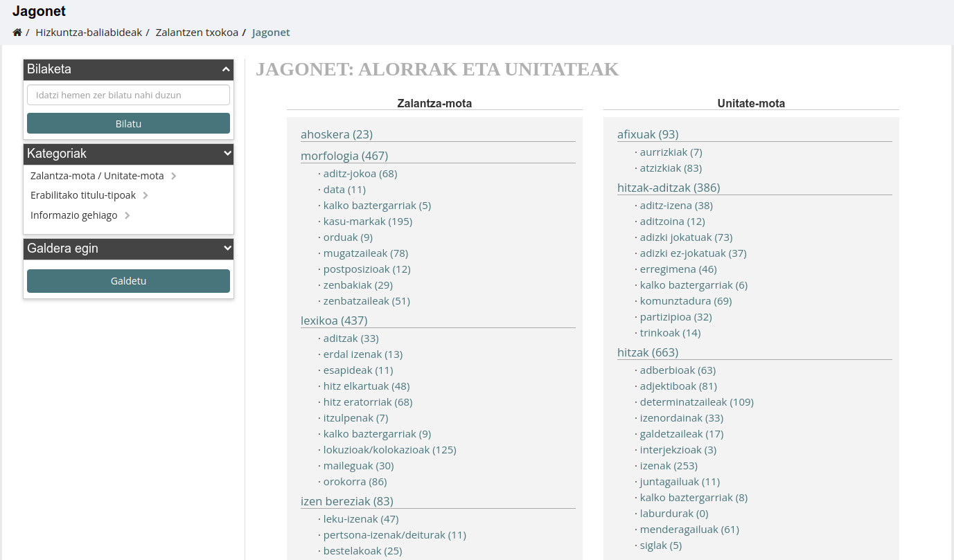Expand the Kategoriak panel chevron
This screenshot has width=954, height=560.
pos(227,154)
